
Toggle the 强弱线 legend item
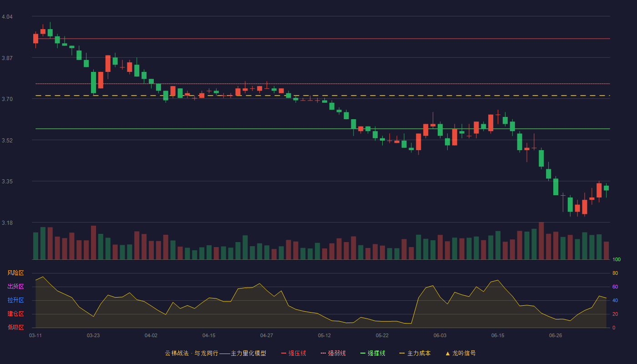[333, 353]
